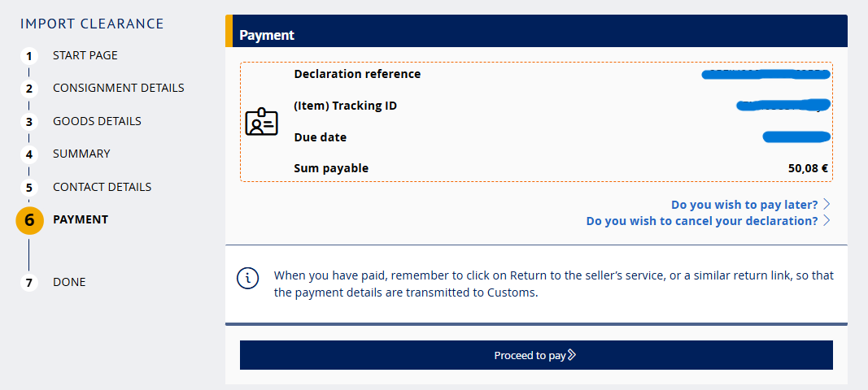The image size is (868, 390).
Task: Click the information circle icon
Action: [x=247, y=278]
